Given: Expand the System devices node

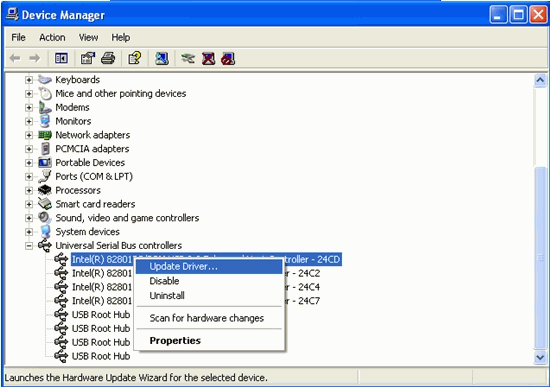Looking at the screenshot, I should coord(29,232).
